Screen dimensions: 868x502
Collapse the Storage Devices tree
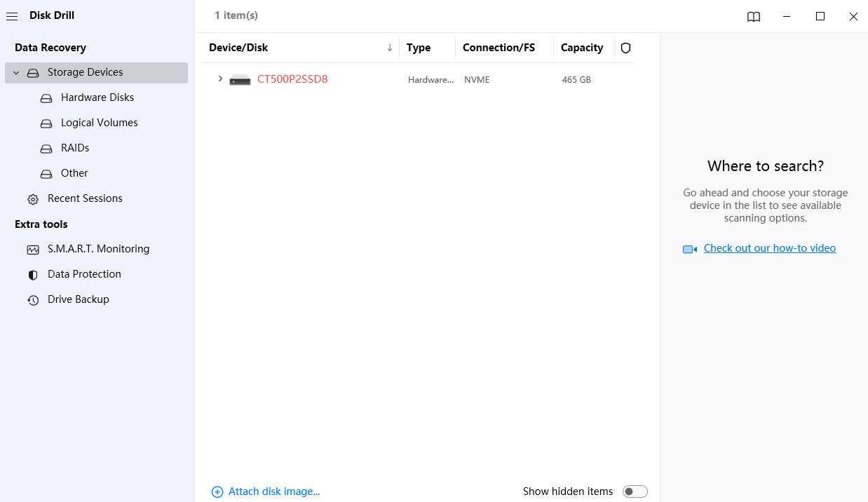(16, 73)
